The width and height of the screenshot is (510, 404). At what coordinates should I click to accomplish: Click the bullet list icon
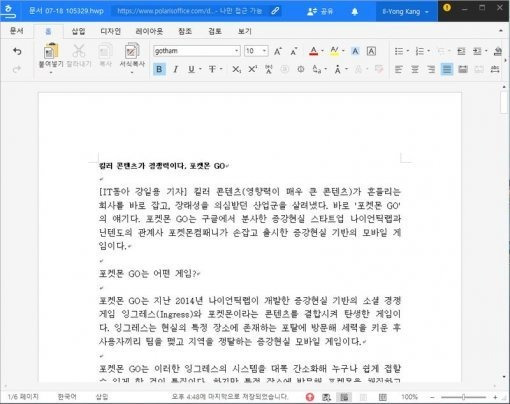399,51
